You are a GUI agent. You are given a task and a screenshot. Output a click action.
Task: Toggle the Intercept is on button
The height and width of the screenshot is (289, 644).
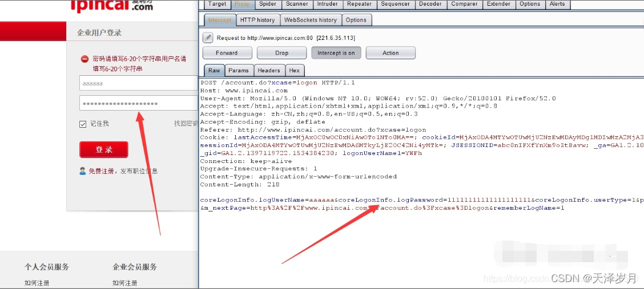tap(336, 53)
